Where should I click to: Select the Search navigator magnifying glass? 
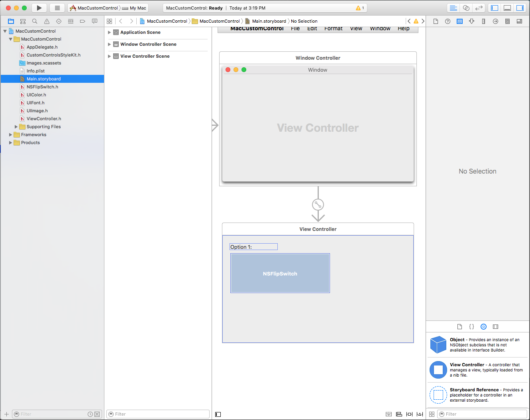pyautogui.click(x=34, y=21)
